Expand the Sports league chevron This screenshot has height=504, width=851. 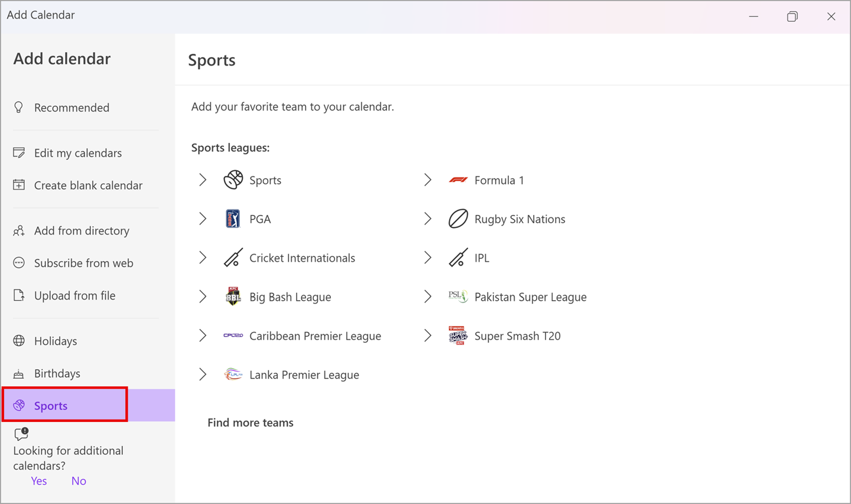tap(203, 180)
